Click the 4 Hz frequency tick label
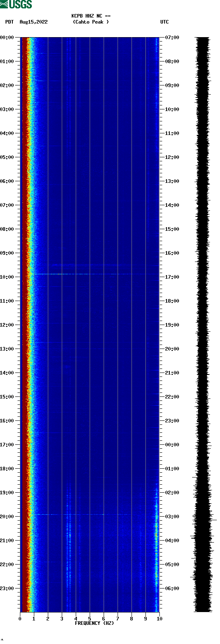 point(76,619)
